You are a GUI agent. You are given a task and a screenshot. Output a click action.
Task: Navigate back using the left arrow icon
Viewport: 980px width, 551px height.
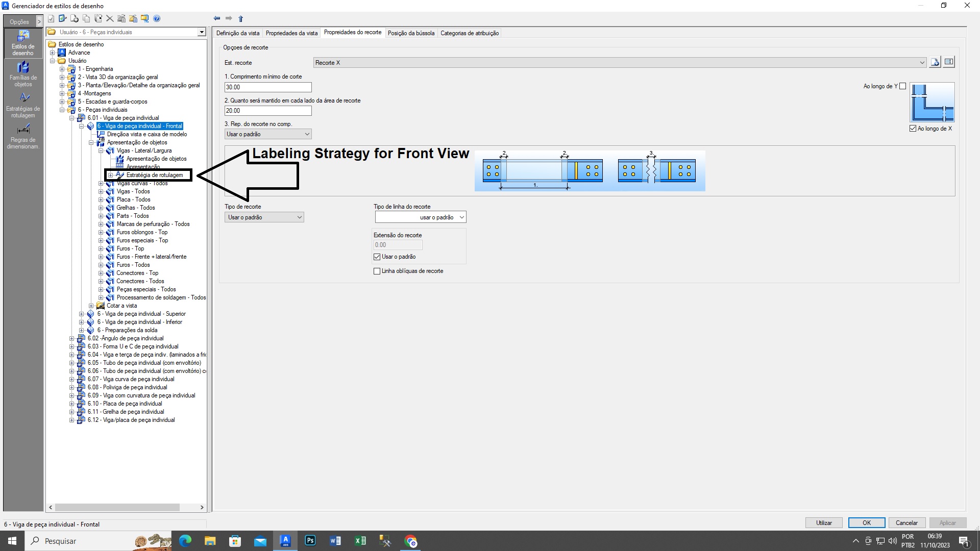pos(216,18)
